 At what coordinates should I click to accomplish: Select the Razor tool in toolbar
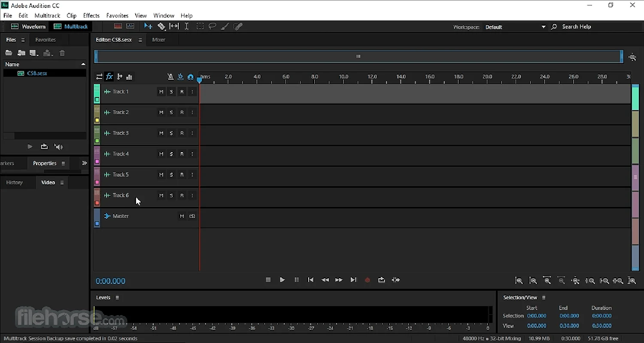coord(161,27)
